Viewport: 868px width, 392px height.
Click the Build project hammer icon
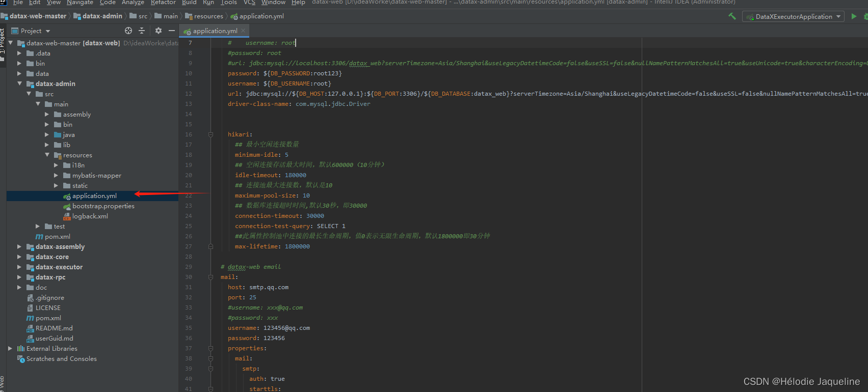click(x=732, y=16)
